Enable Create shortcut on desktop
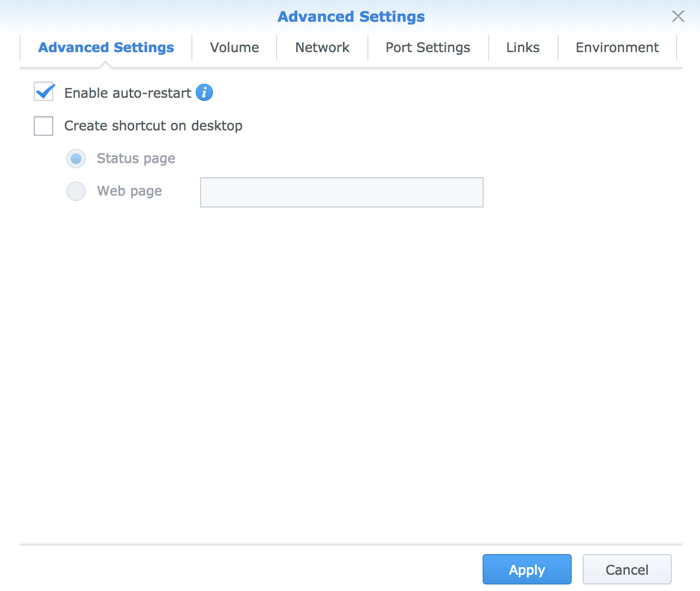 (43, 126)
